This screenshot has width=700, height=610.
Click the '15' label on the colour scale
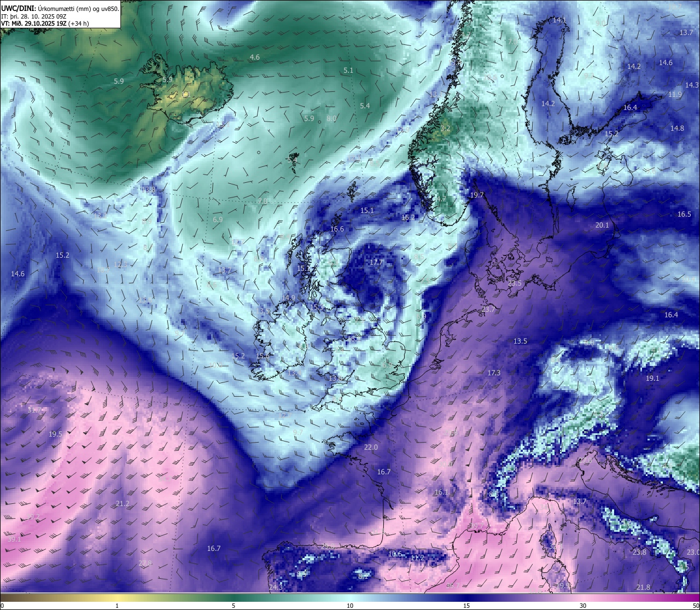[466, 606]
